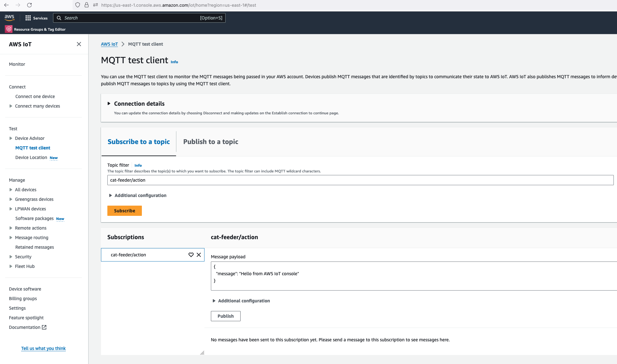The image size is (617, 364).
Task: Reload the page with the refresh icon
Action: coord(29,5)
